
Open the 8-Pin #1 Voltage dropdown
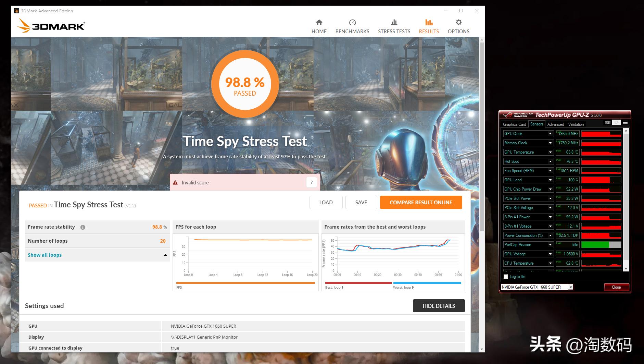[550, 226]
